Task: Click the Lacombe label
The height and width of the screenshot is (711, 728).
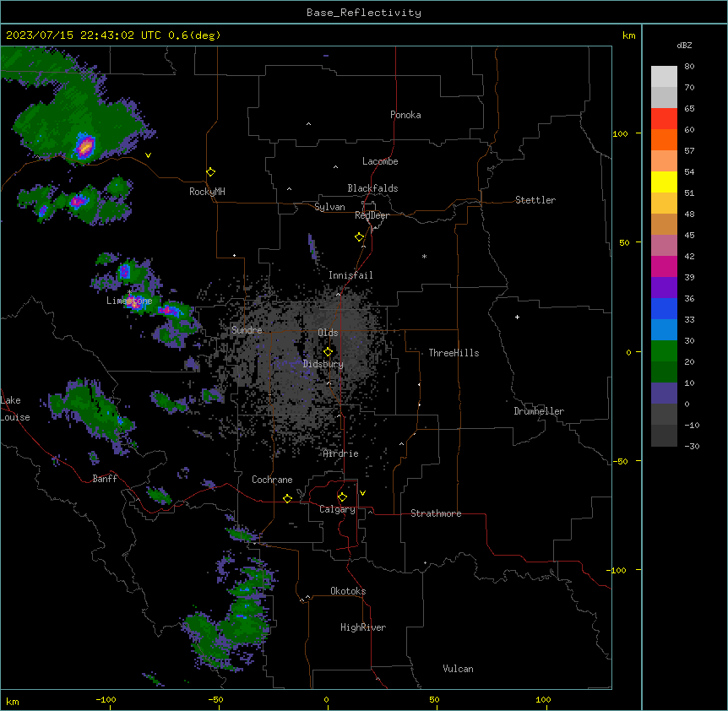Action: coord(380,161)
